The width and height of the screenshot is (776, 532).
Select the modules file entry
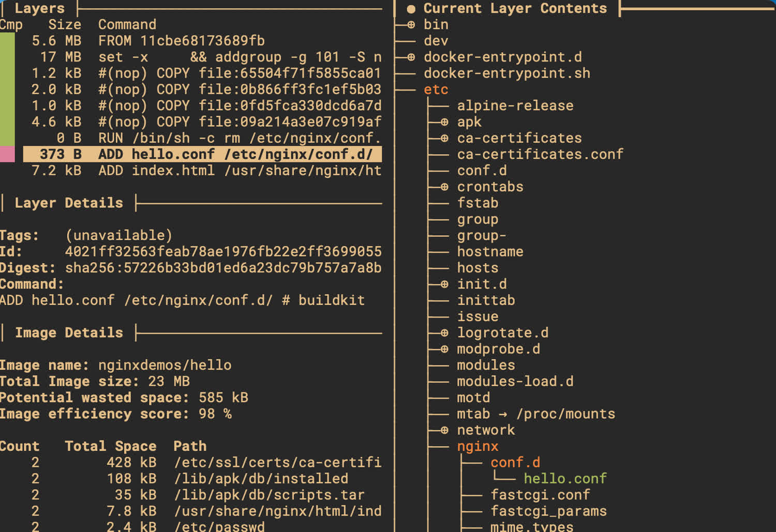(x=486, y=365)
